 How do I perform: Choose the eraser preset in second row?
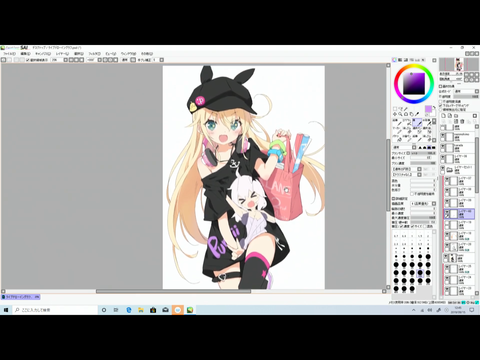[407, 130]
